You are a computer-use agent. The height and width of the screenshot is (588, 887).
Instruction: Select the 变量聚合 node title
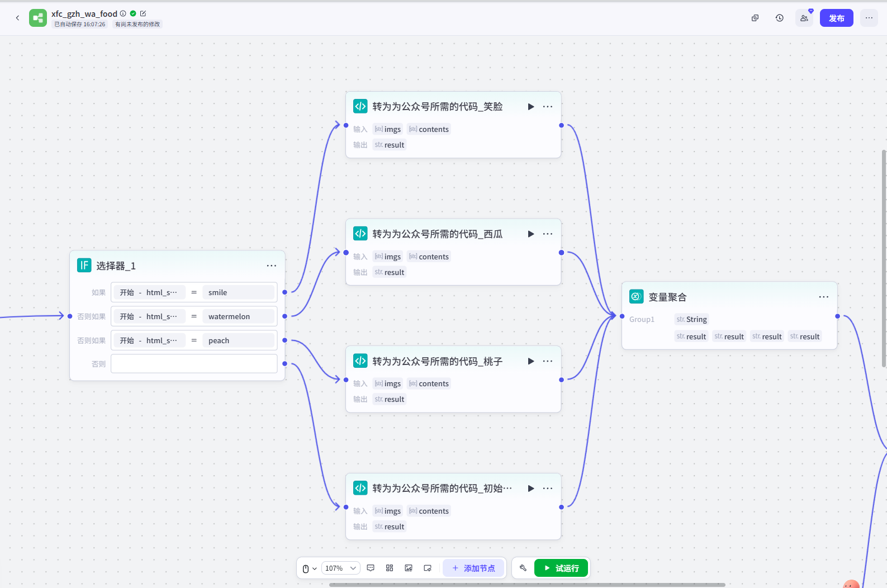tap(667, 297)
